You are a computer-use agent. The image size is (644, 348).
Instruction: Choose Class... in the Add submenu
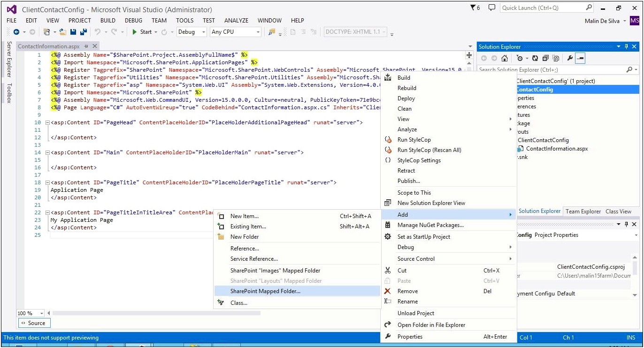(297, 303)
